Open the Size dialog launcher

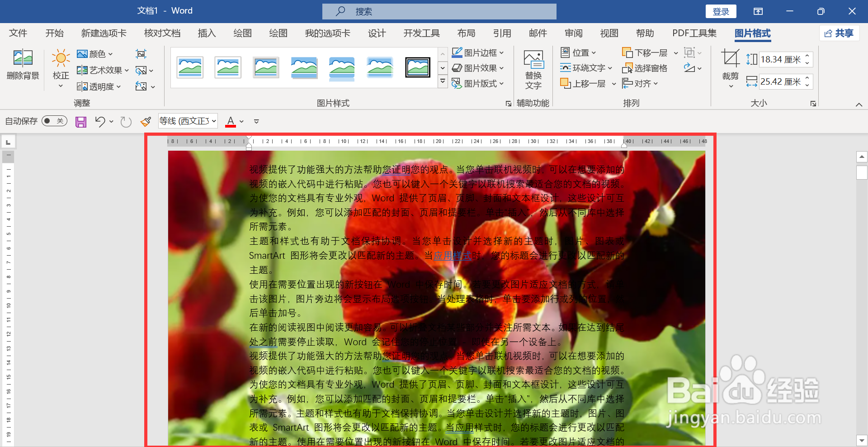click(x=813, y=104)
